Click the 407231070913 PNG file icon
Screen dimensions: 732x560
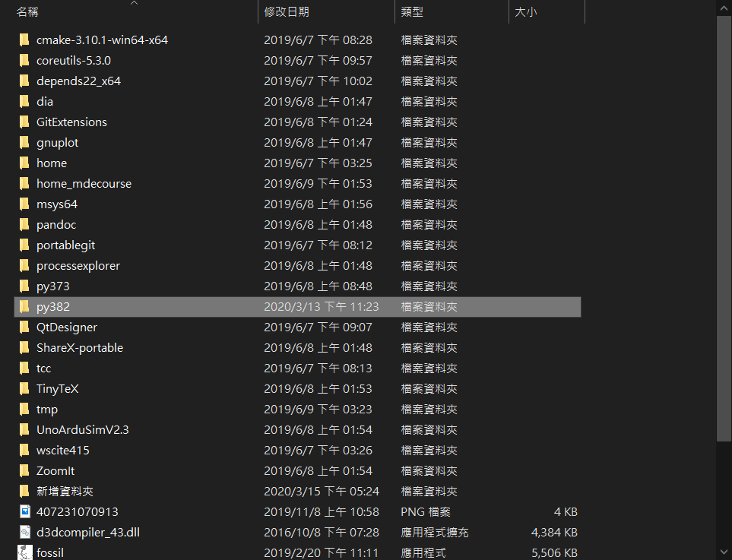(x=24, y=511)
